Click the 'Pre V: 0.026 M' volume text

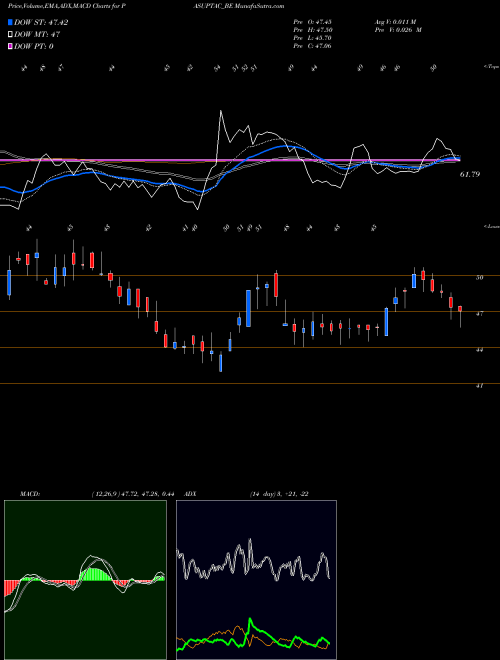pos(398,30)
